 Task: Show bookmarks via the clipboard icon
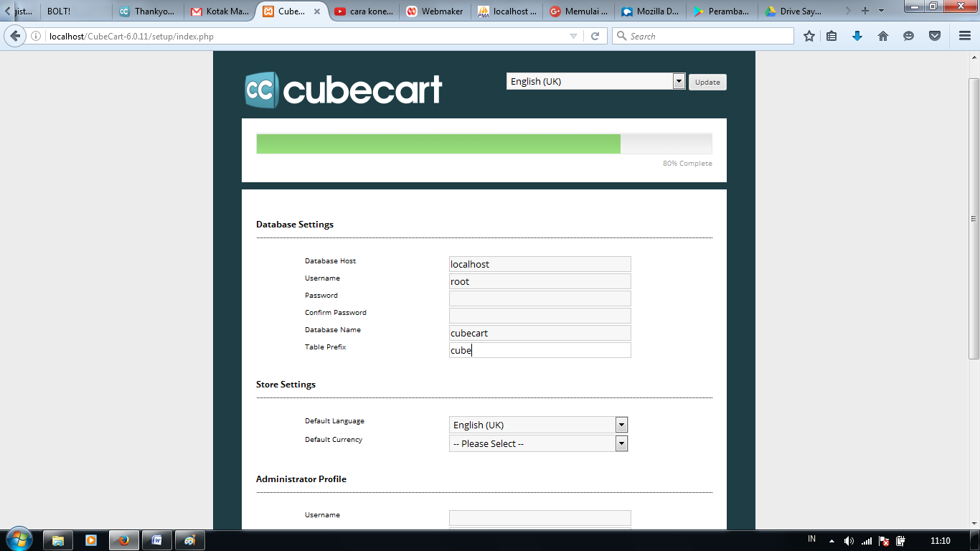tap(831, 35)
